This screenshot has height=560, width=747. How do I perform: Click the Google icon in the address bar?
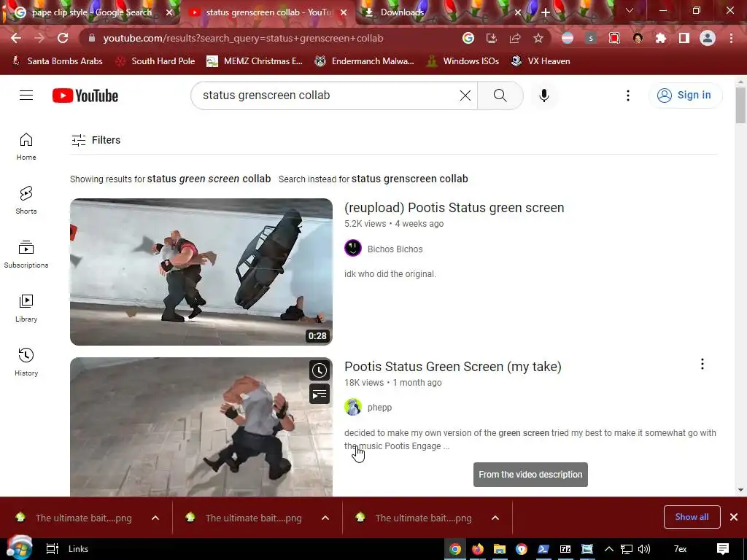[x=468, y=38]
